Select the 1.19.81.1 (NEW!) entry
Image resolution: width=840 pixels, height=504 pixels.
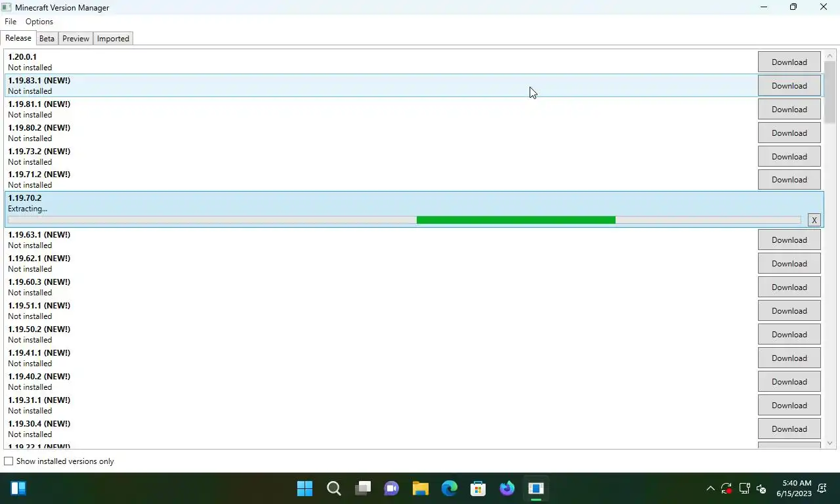coord(413,110)
